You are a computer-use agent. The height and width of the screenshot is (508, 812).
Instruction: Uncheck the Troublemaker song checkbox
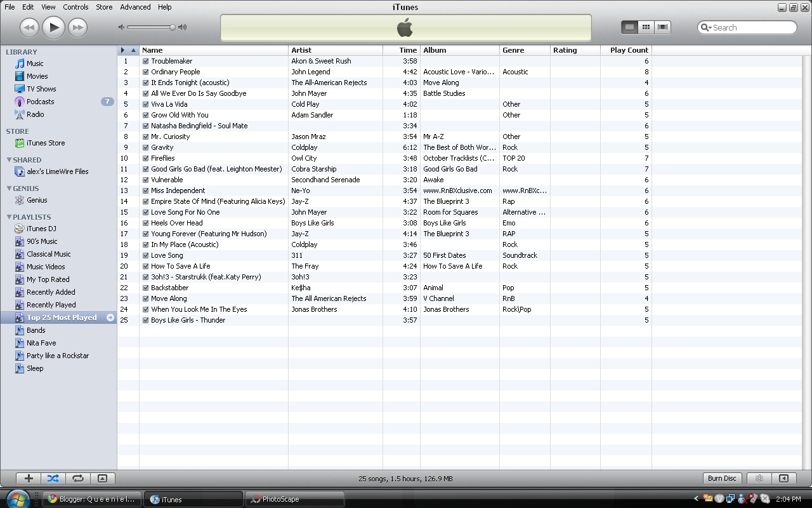pyautogui.click(x=146, y=62)
